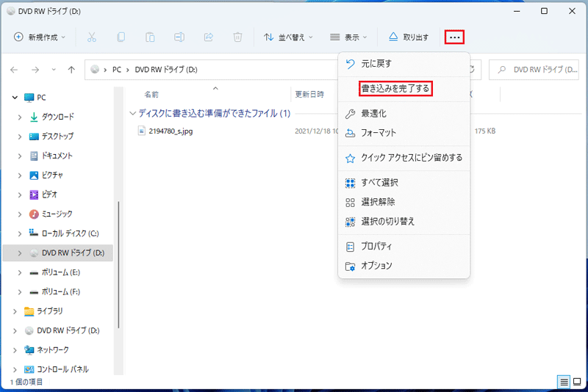Viewport: 588px width, 392px height.
Task: Expand ネットワーク tree node chevron
Action: click(15, 350)
